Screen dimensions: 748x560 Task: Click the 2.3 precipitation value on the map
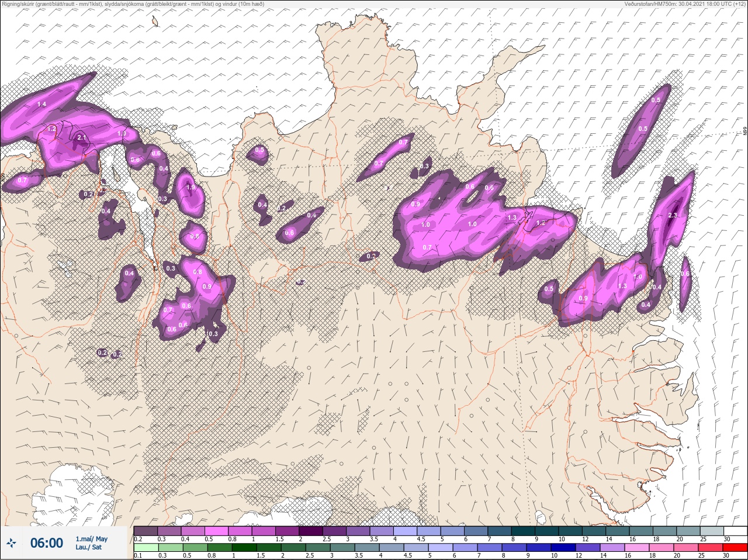pos(672,216)
